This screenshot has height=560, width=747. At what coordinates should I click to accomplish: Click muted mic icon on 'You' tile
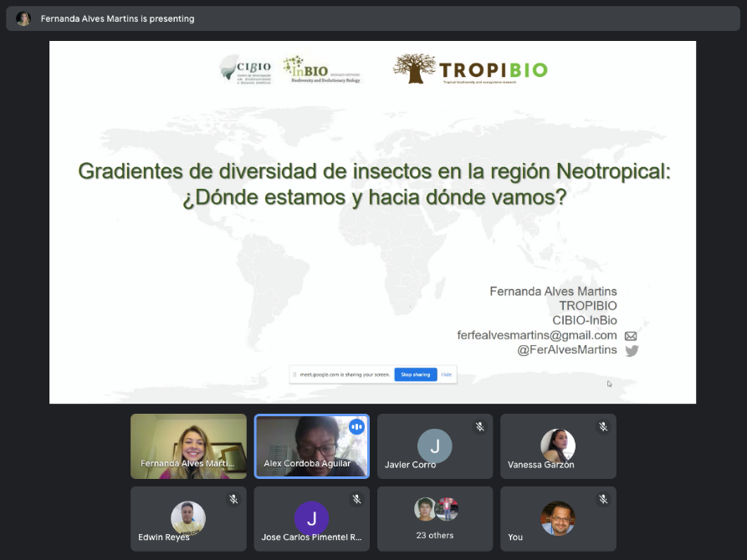click(603, 499)
